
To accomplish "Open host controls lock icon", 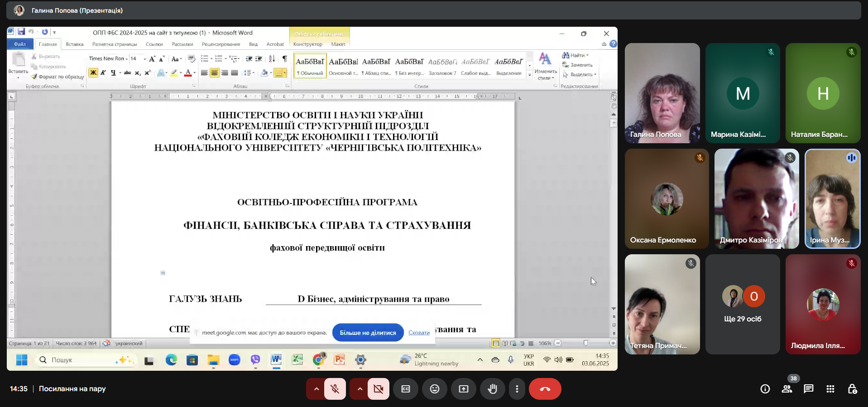I will tap(852, 389).
